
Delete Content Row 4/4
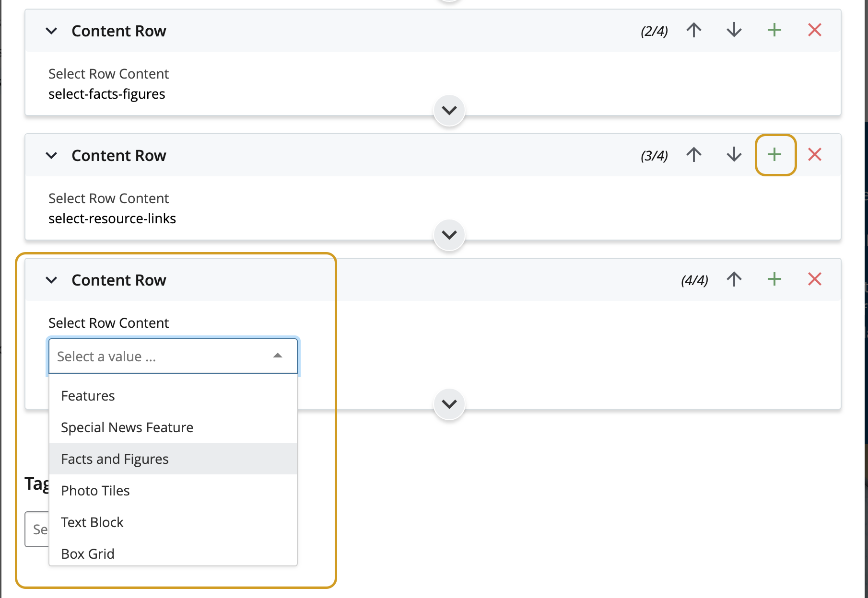[814, 279]
